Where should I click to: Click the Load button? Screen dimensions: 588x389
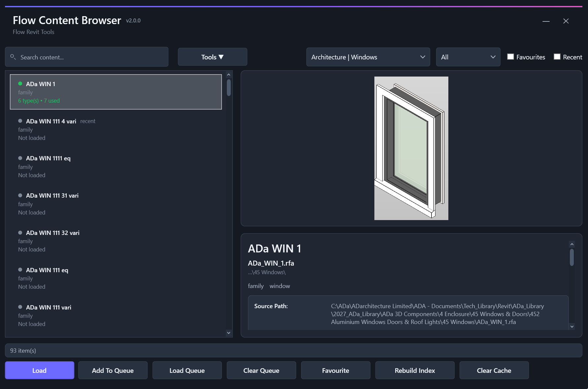click(40, 370)
